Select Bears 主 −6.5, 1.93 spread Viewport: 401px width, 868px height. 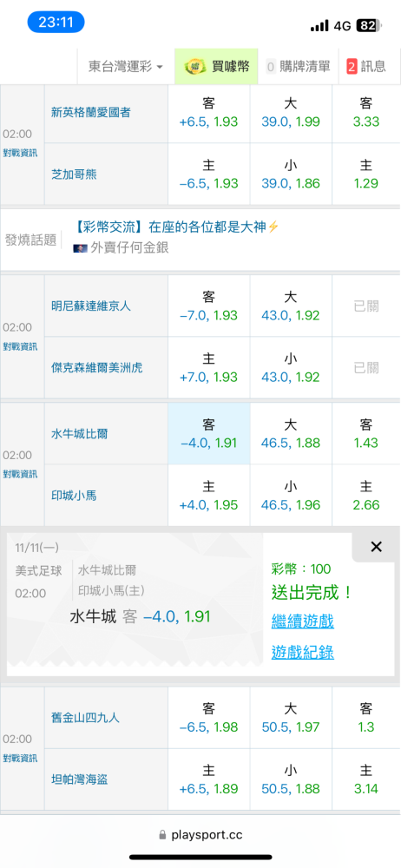click(209, 174)
